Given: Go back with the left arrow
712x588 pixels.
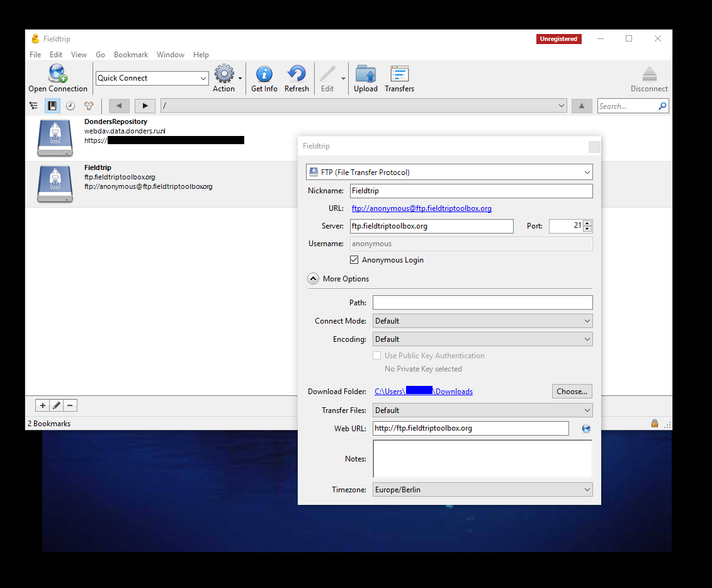Looking at the screenshot, I should click(119, 106).
